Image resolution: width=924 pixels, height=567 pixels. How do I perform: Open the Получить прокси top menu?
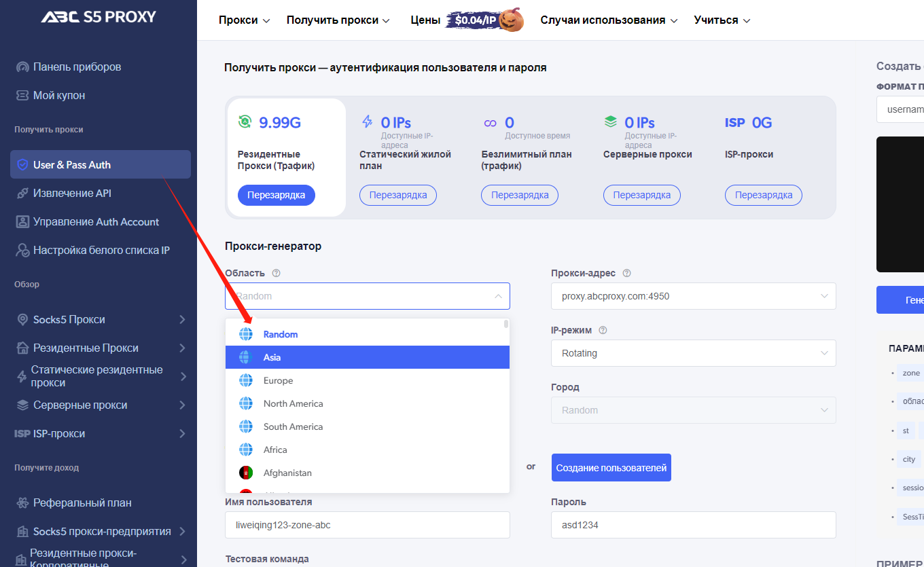(x=338, y=20)
